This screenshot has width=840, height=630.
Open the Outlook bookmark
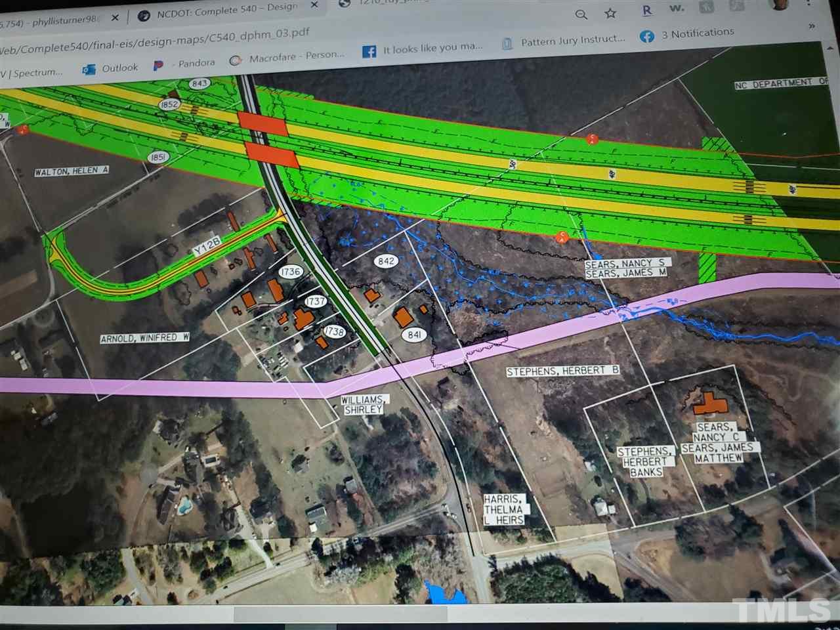click(110, 68)
